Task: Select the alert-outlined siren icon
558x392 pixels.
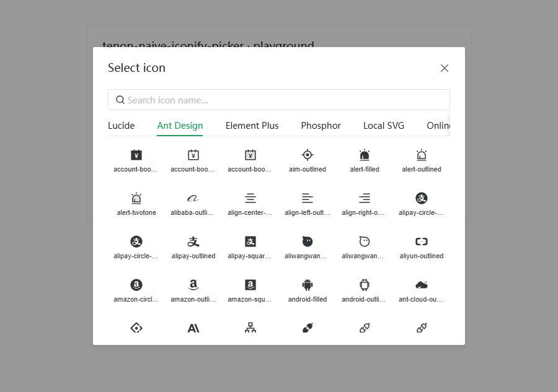Action: pyautogui.click(x=422, y=155)
